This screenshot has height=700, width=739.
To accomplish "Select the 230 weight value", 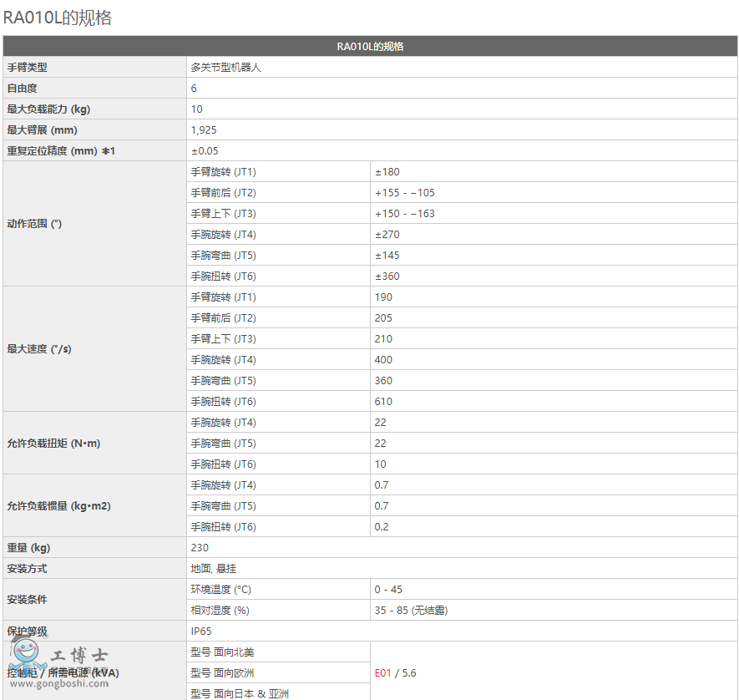I will point(200,548).
